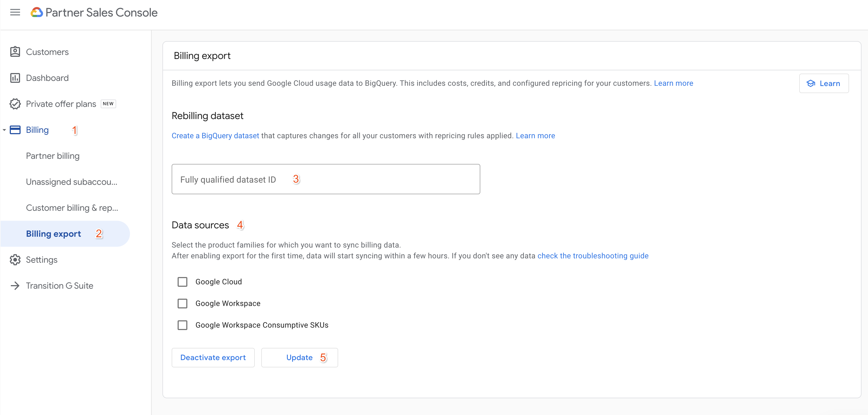Click the Customers navigation icon

15,52
